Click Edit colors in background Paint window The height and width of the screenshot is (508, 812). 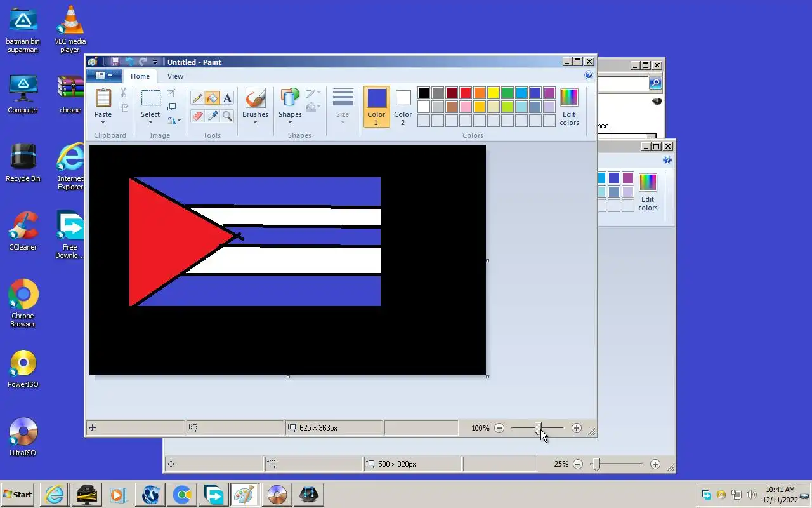(648, 192)
